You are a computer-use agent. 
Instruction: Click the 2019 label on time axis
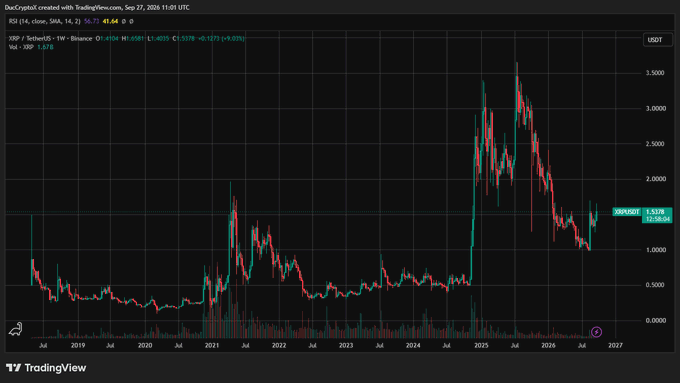click(x=78, y=345)
